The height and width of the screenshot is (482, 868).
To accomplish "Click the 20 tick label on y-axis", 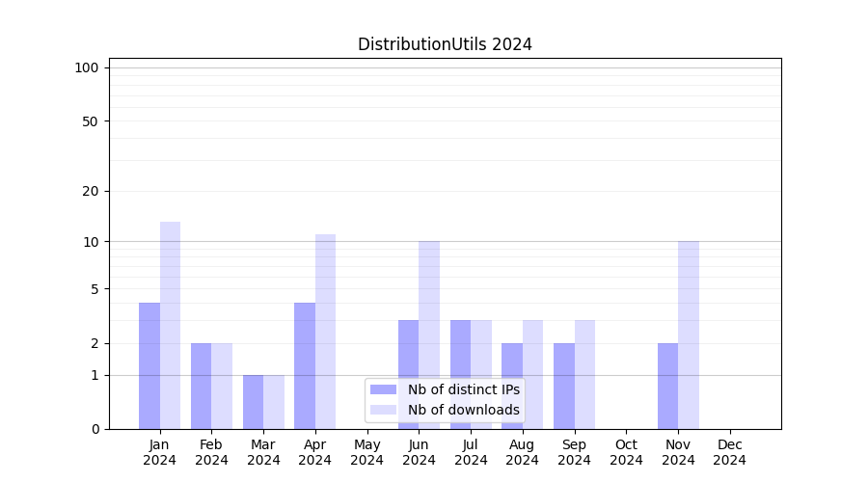I will point(91,191).
